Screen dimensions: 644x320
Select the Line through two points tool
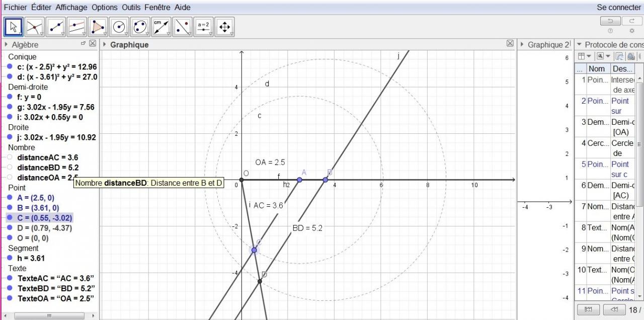coord(55,27)
